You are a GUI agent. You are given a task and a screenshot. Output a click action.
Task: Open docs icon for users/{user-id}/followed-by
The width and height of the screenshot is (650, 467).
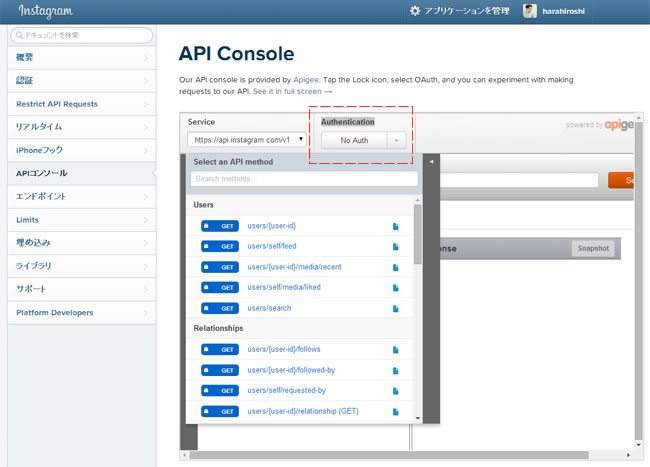point(395,370)
